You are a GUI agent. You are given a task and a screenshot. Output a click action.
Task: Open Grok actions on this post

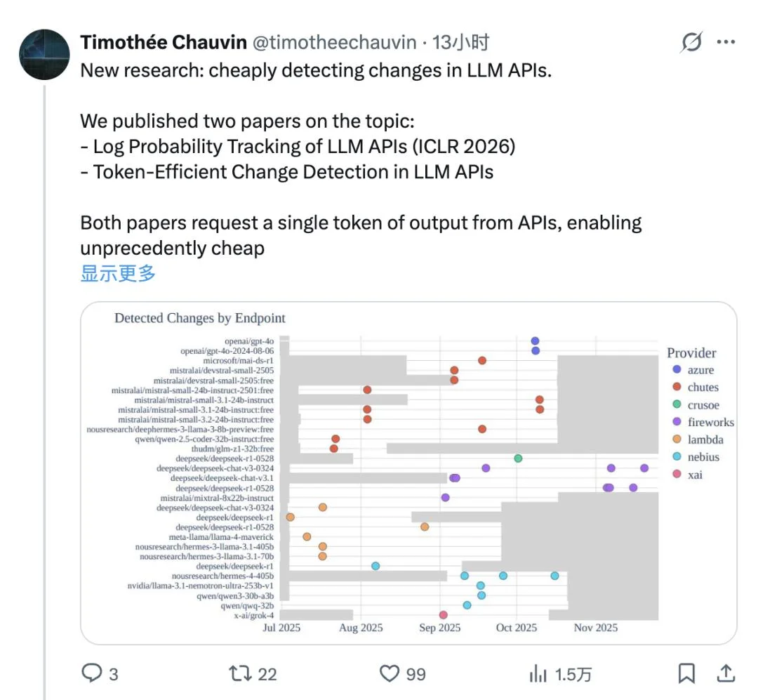point(691,42)
